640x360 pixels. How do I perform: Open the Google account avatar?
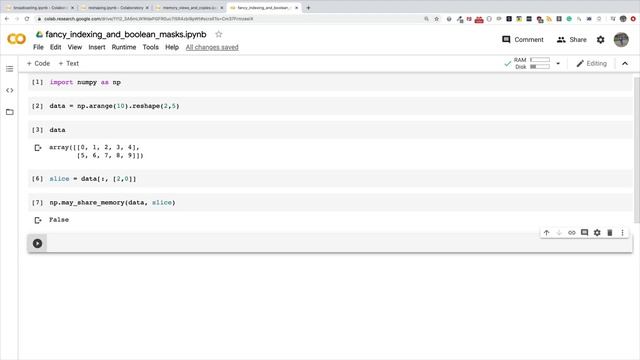click(621, 40)
